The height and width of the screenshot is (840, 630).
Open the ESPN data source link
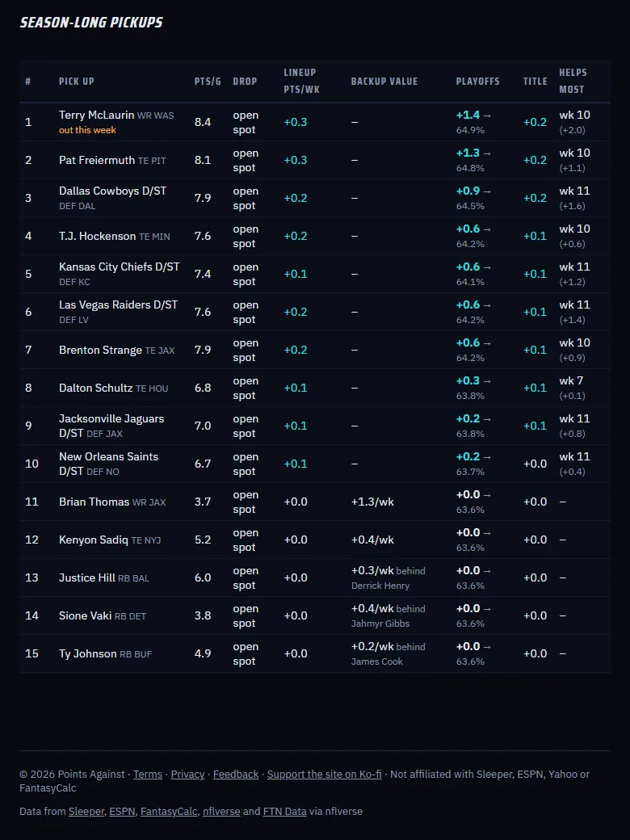coord(122,811)
